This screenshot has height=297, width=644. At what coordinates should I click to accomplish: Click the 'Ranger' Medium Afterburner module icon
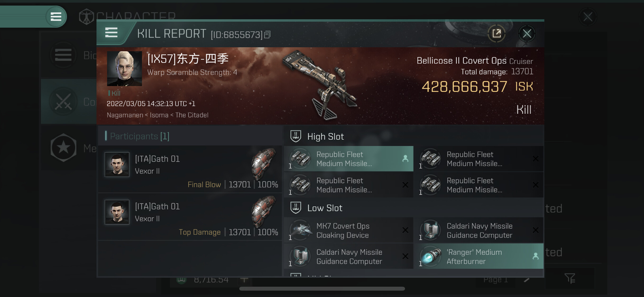431,256
